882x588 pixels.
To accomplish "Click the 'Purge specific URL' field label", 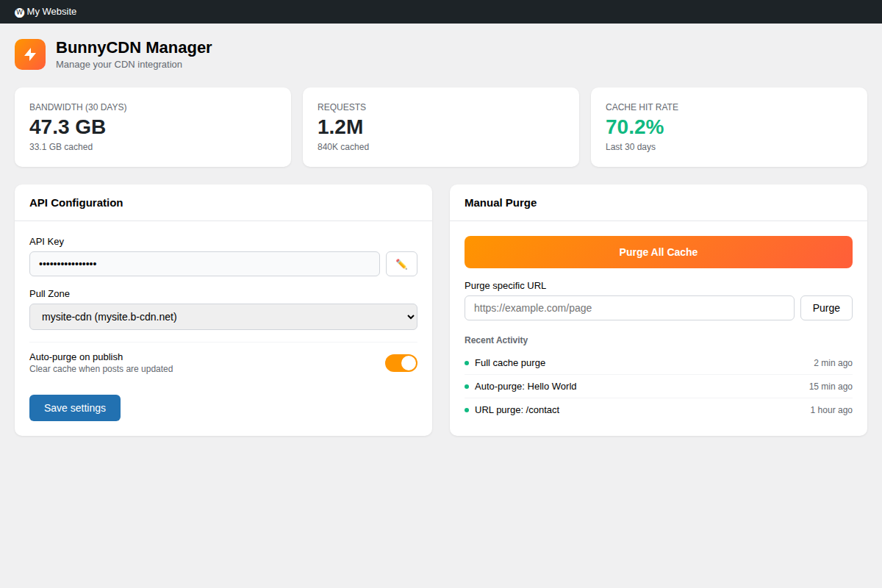I will [506, 286].
